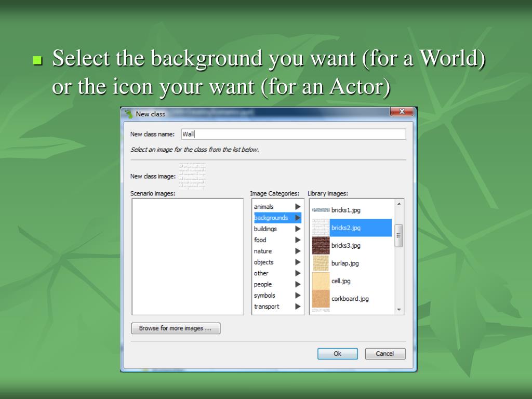Click the empty Scenario images list

(188, 257)
